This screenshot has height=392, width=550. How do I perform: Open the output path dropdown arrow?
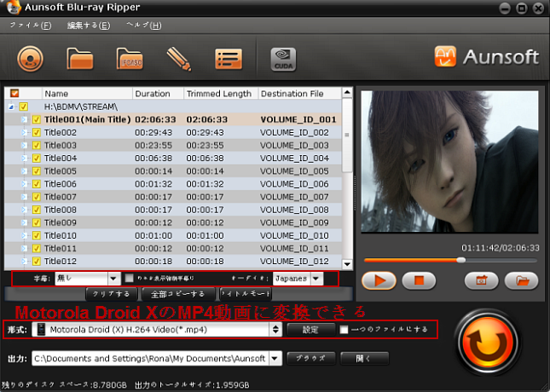tap(275, 359)
